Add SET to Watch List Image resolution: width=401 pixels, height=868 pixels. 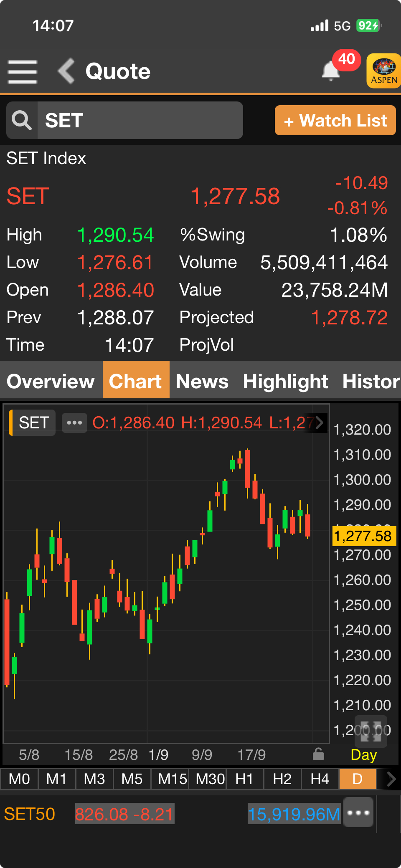[335, 121]
